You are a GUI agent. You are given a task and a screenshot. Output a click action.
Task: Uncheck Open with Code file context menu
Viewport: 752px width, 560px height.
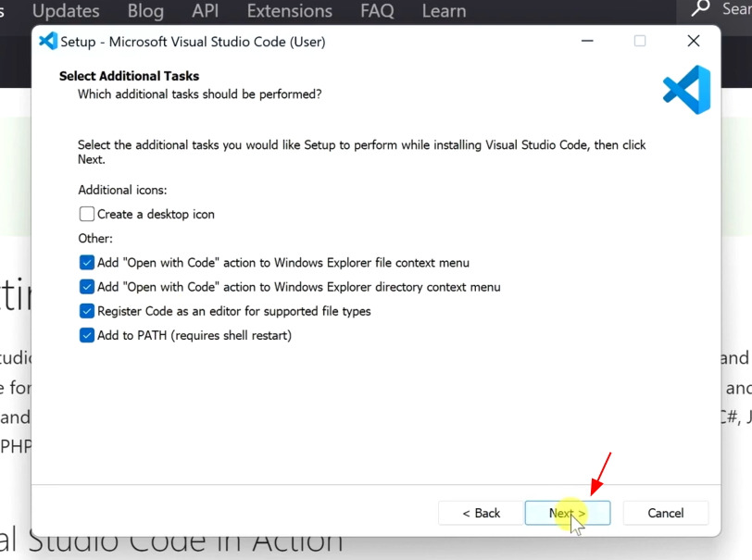point(87,262)
